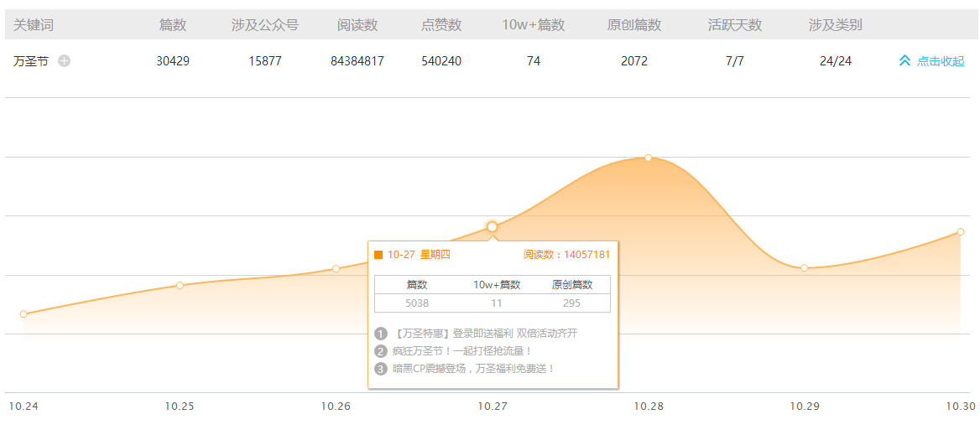Image resolution: width=980 pixels, height=435 pixels.
Task: Click the orange square in the tooltip header
Action: pos(378,255)
